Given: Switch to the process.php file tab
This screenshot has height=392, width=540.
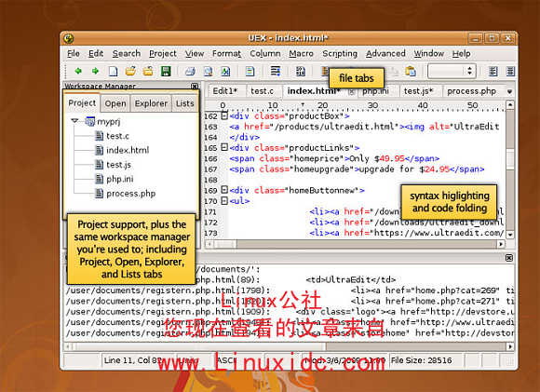Looking at the screenshot, I should click(471, 91).
